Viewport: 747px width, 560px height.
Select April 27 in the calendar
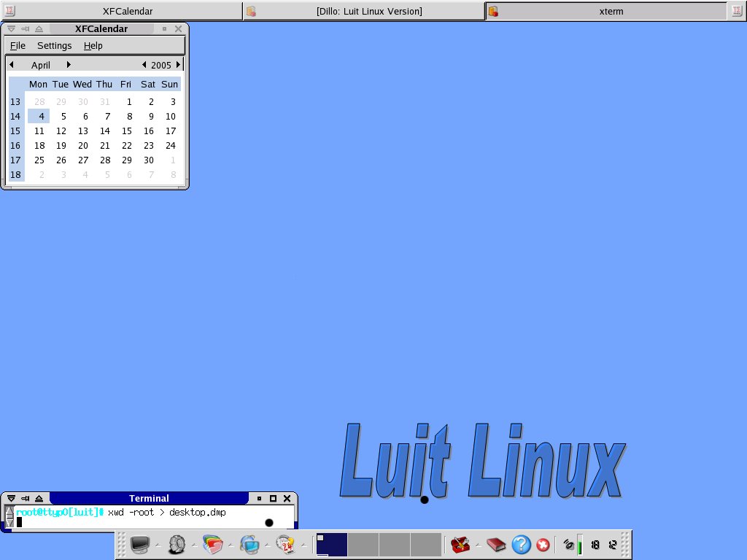coord(83,160)
